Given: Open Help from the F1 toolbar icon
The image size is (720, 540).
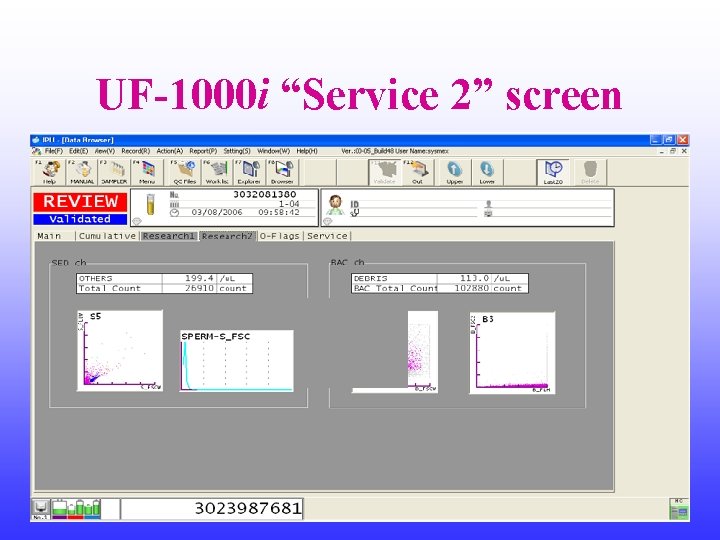Looking at the screenshot, I should pos(50,172).
